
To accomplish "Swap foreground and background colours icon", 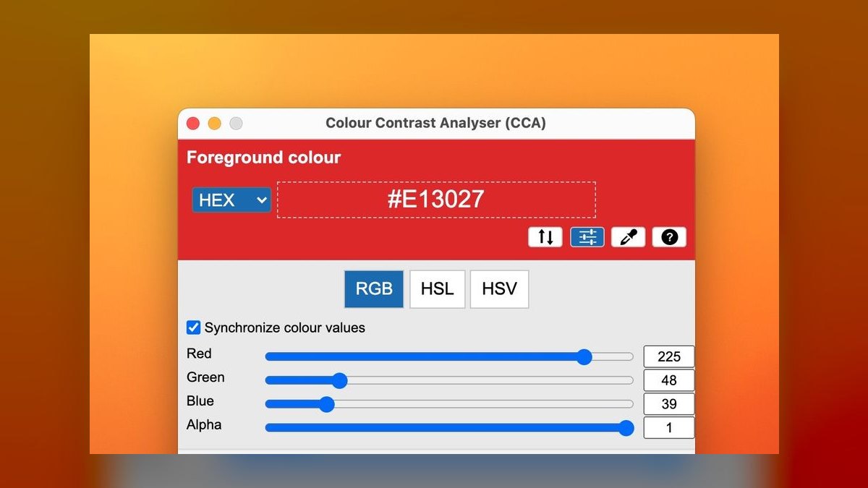I will coord(545,237).
